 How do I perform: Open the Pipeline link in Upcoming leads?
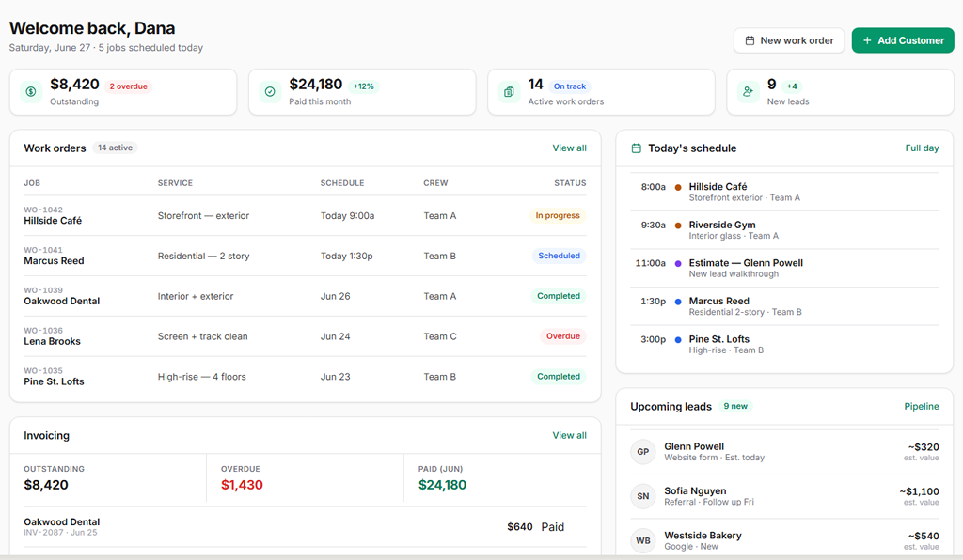[922, 406]
